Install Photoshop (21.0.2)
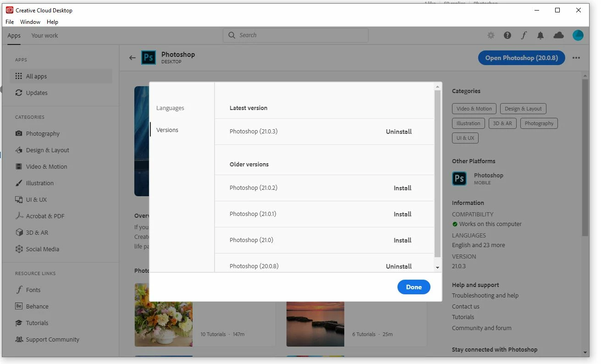 (403, 188)
